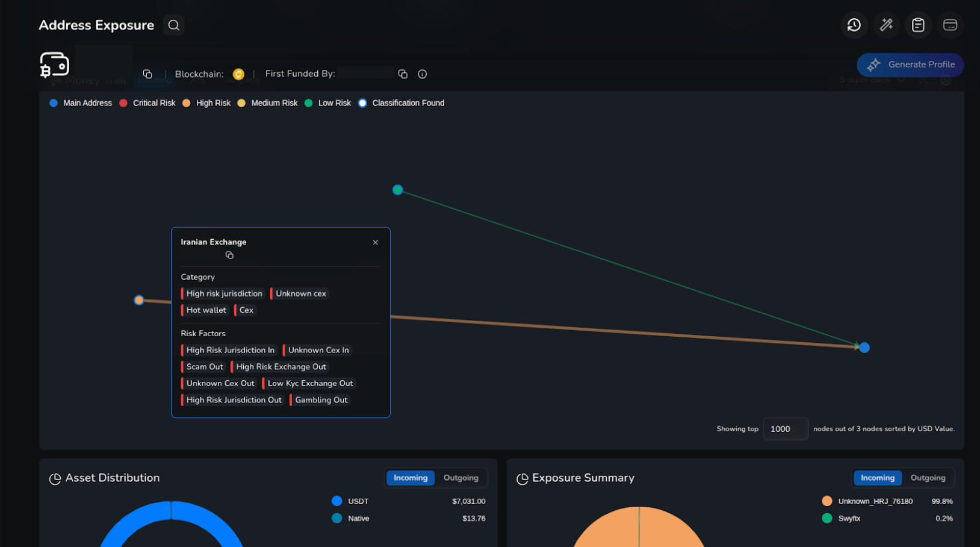
Task: Click the Hot wallet category tag
Action: 205,310
